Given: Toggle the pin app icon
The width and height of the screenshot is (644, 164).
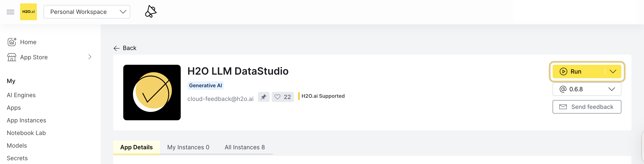Looking at the screenshot, I should 264,97.
